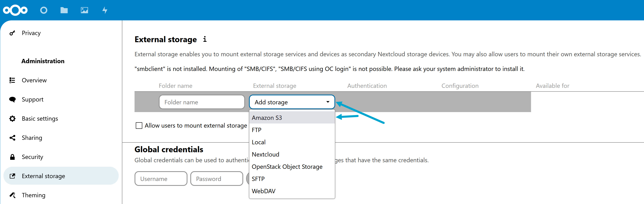Open the Overview administration page
This screenshot has width=644, height=204.
pos(34,80)
